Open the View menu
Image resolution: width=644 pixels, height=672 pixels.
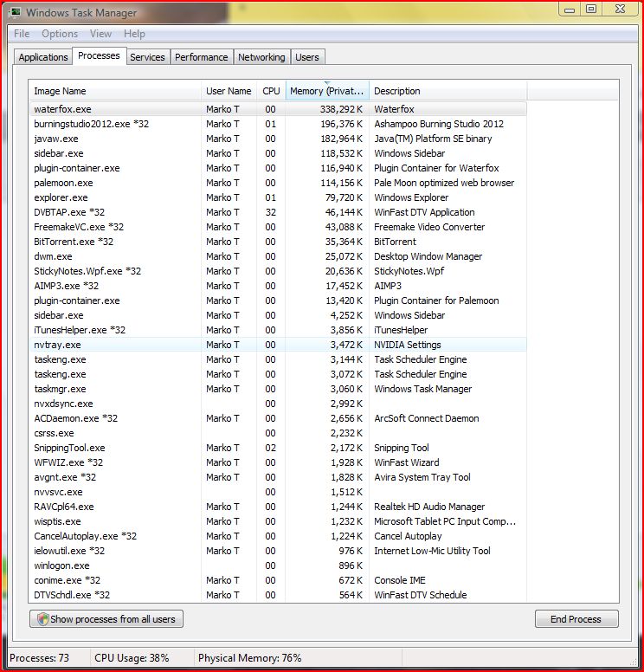point(100,34)
